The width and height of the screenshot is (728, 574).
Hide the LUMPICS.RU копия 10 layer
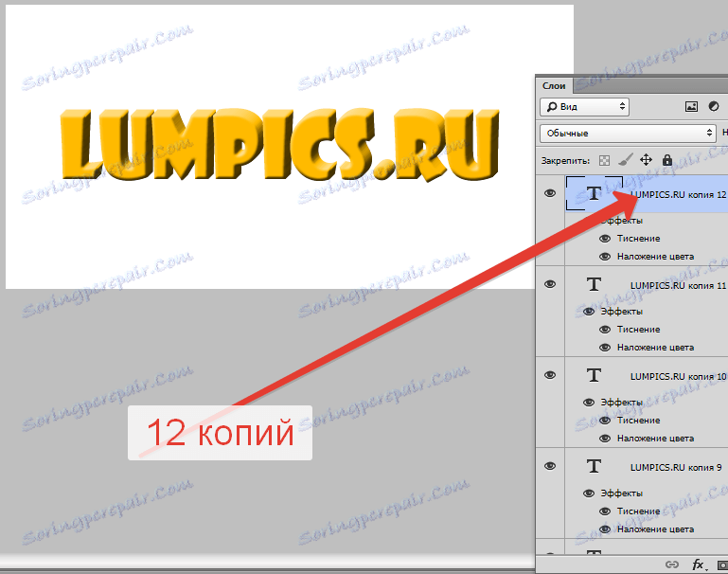pyautogui.click(x=550, y=375)
